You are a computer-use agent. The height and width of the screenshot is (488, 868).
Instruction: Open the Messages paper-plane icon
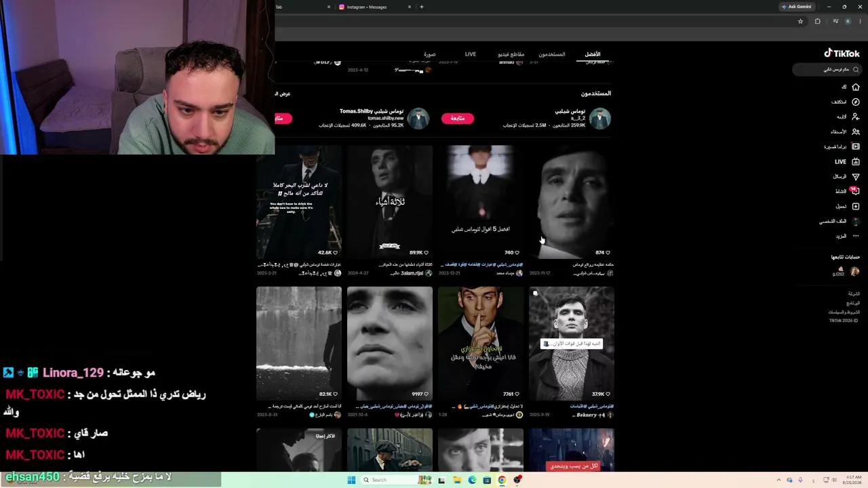[855, 176]
